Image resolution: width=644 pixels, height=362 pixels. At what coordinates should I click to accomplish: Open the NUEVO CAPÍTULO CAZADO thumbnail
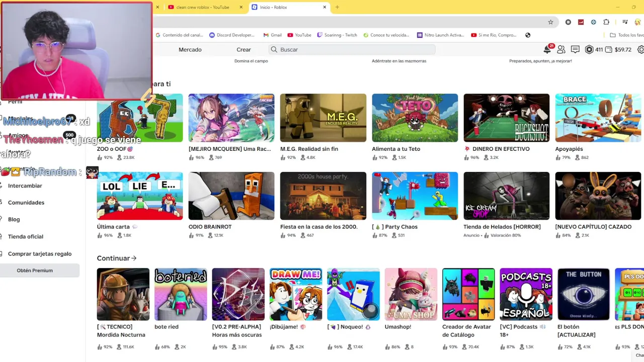(x=598, y=196)
